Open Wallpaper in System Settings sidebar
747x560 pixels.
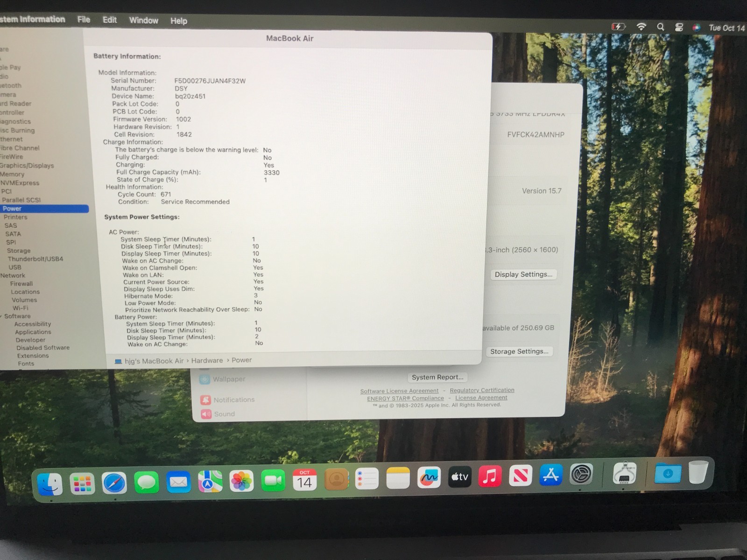[223, 379]
